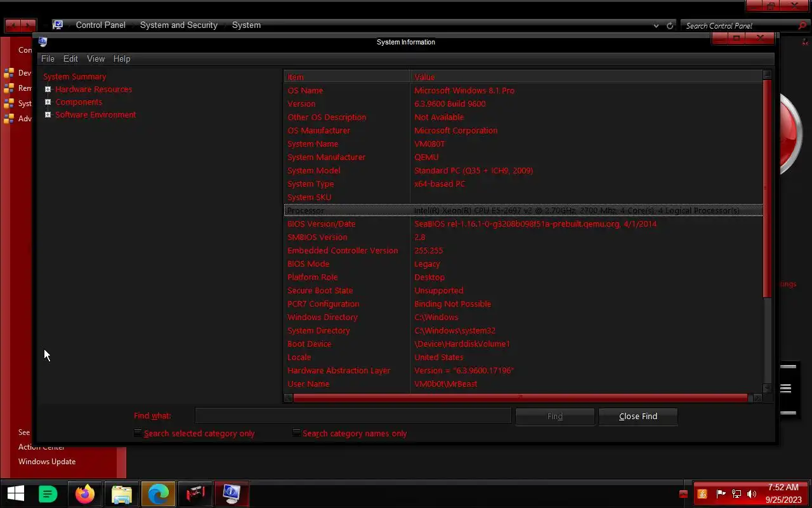Image resolution: width=812 pixels, height=508 pixels.
Task: Click the 'Value' column header
Action: coord(586,77)
